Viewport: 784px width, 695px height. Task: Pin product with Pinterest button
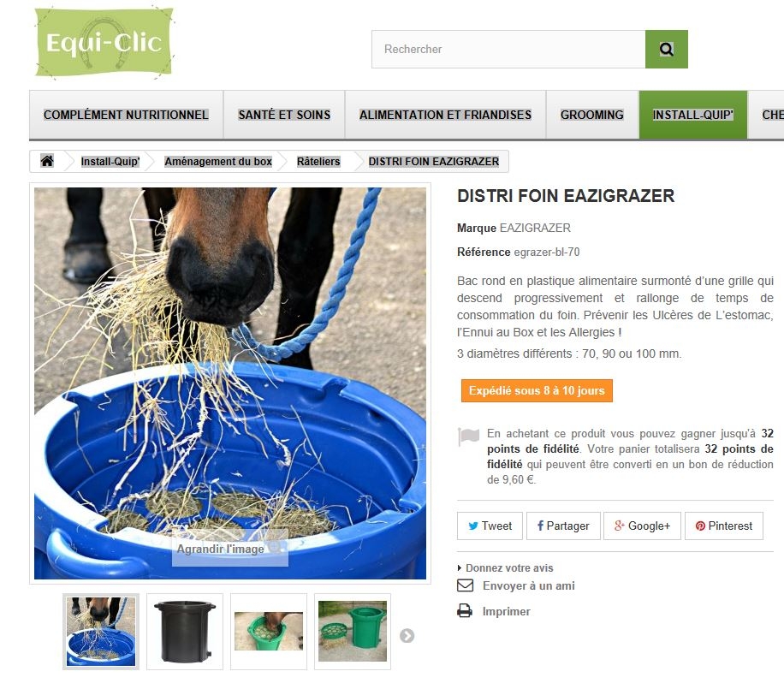point(723,526)
